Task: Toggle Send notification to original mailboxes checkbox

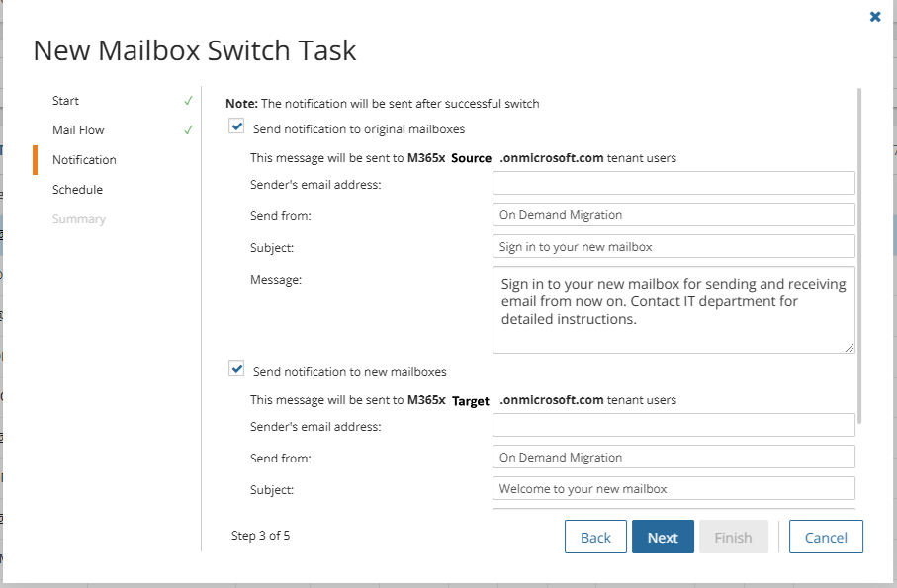Action: 236,126
